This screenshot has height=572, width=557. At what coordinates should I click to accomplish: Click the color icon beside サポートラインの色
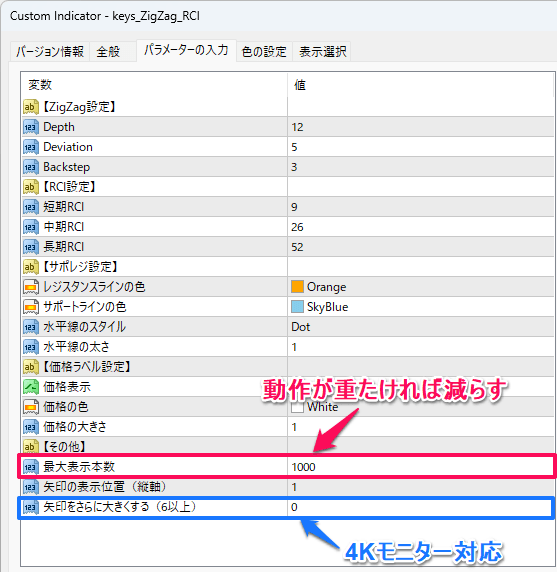pyautogui.click(x=31, y=307)
